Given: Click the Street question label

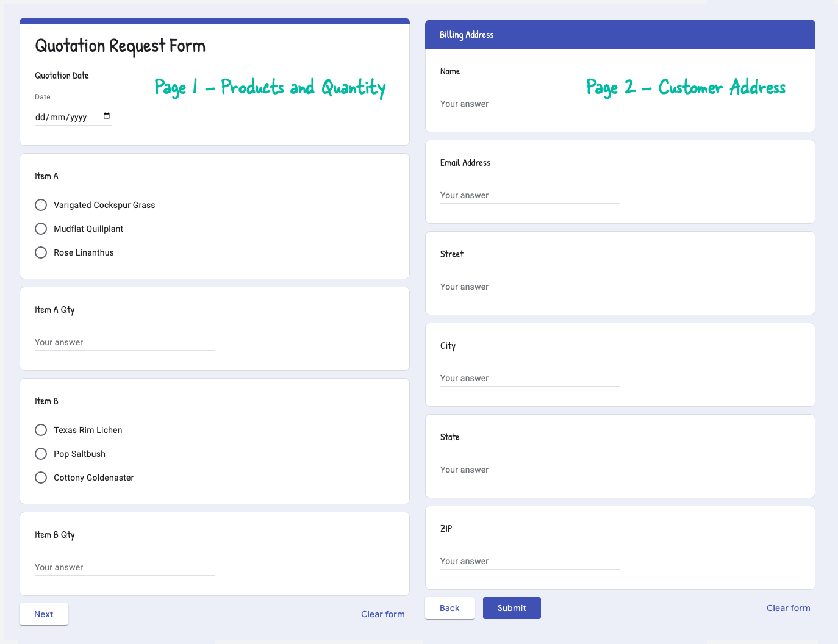Looking at the screenshot, I should [x=452, y=254].
